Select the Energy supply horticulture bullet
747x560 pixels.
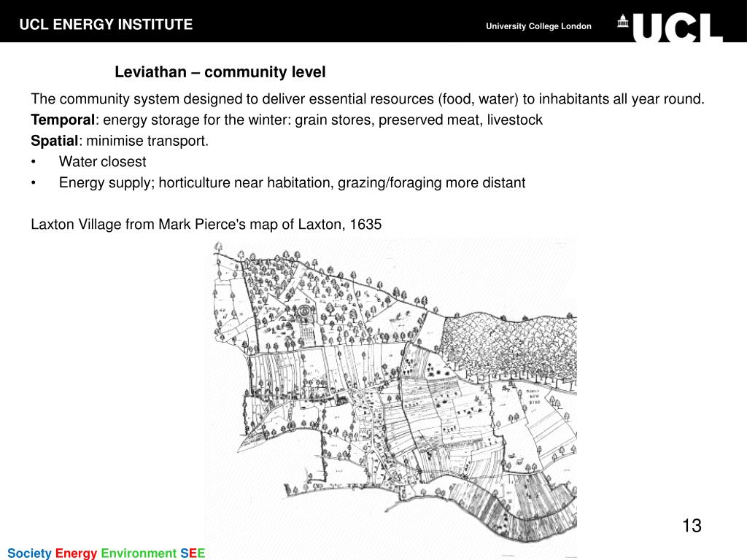[292, 182]
